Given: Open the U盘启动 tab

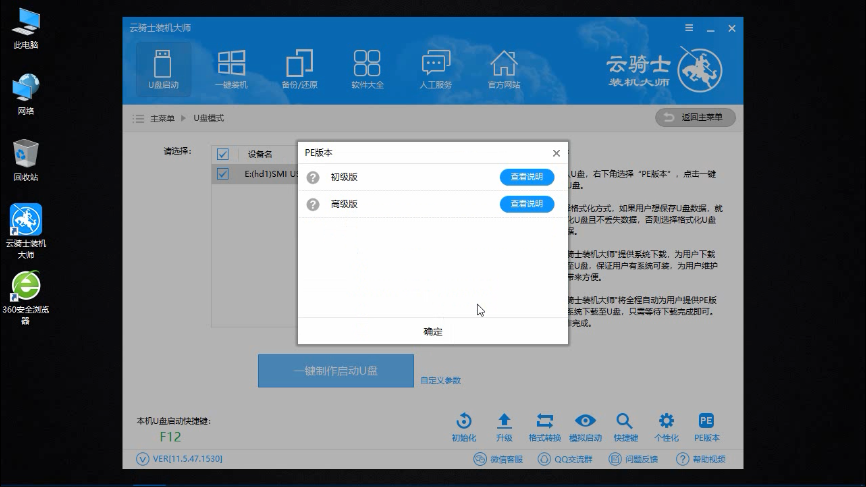Looking at the screenshot, I should (x=163, y=70).
